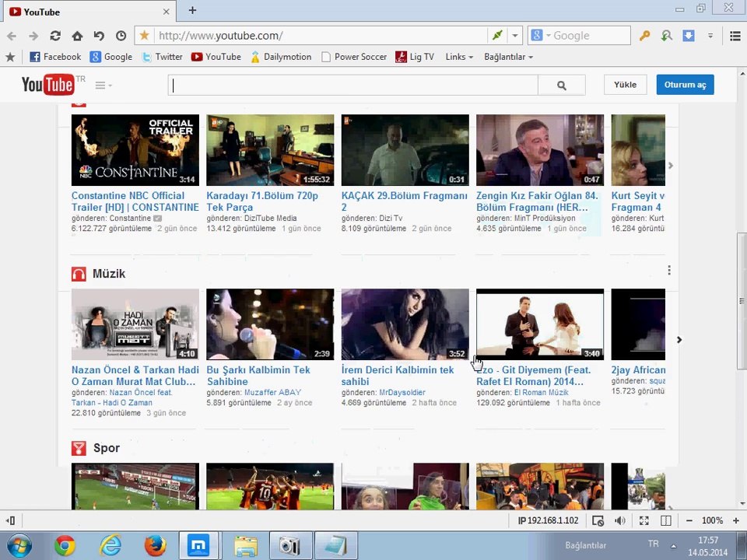The height and width of the screenshot is (560, 747).
Task: Open the Muzaffer ABAY channel link
Action: [272, 392]
